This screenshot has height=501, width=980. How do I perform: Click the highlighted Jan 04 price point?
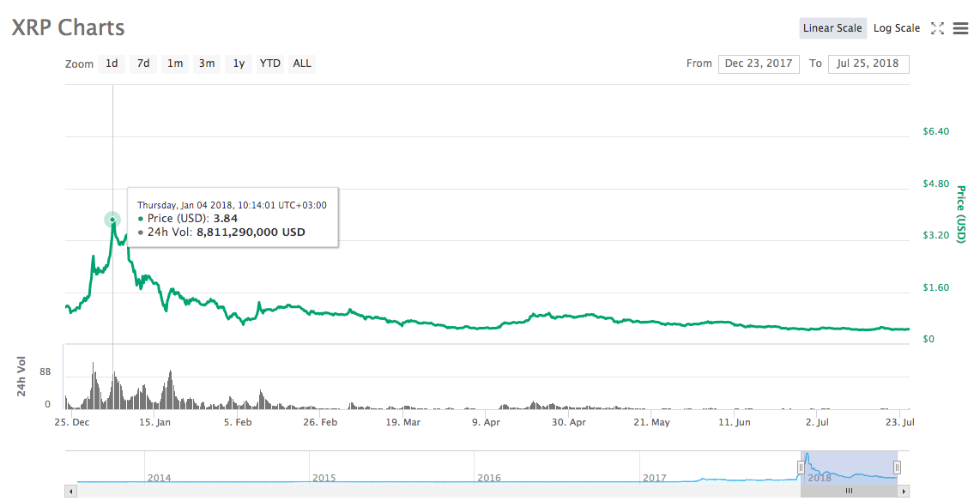112,220
